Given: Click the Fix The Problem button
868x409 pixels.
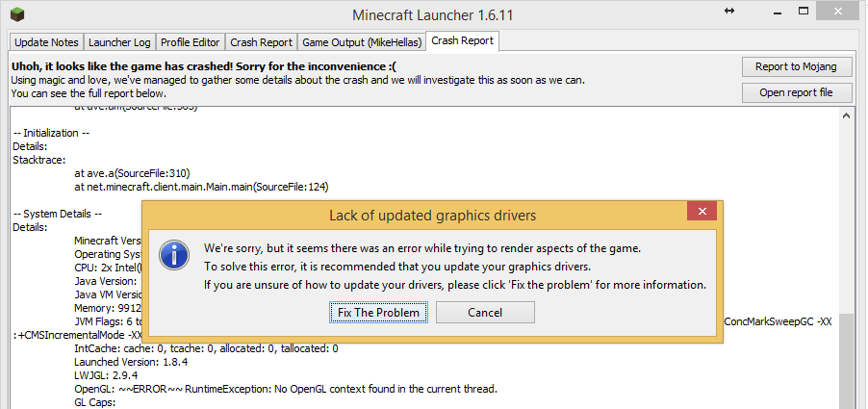Looking at the screenshot, I should (378, 313).
